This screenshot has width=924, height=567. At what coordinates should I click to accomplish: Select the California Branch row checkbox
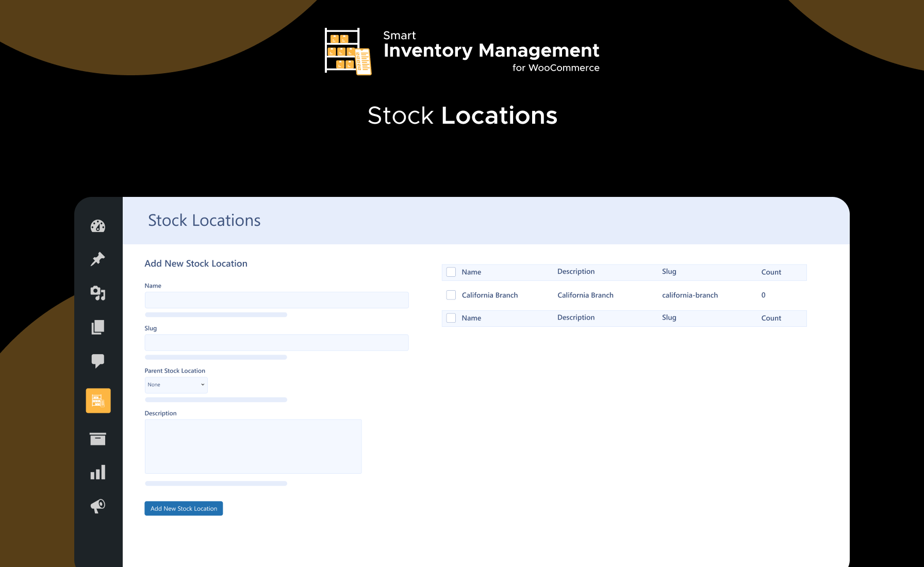[451, 295]
